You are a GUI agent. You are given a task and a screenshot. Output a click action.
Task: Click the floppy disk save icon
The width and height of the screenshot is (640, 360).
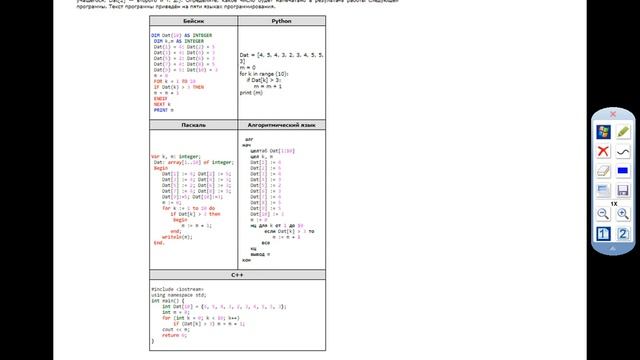click(623, 191)
